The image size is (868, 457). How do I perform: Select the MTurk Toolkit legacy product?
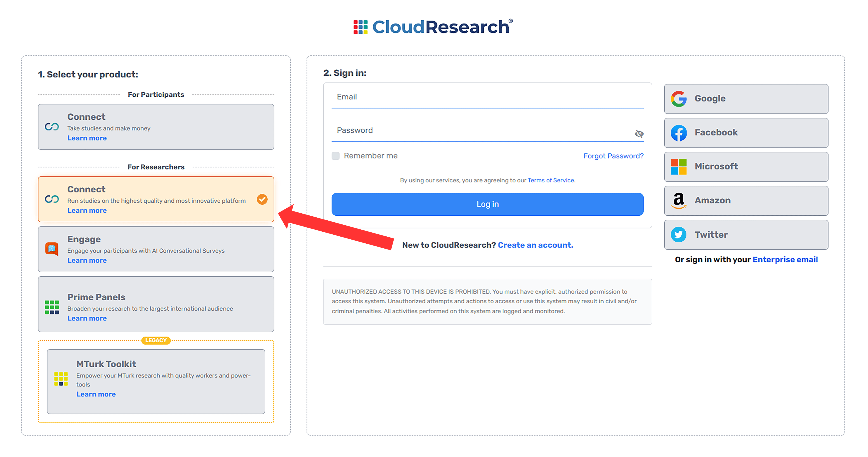coord(156,382)
